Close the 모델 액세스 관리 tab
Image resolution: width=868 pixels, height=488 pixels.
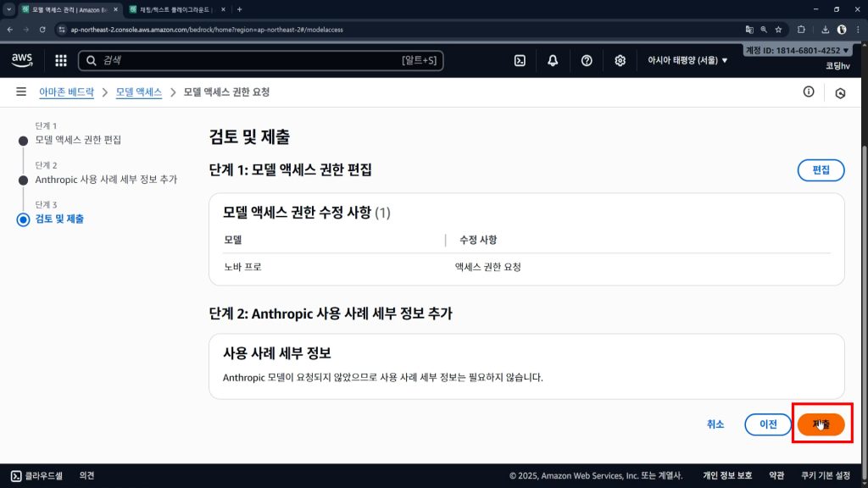coord(115,9)
